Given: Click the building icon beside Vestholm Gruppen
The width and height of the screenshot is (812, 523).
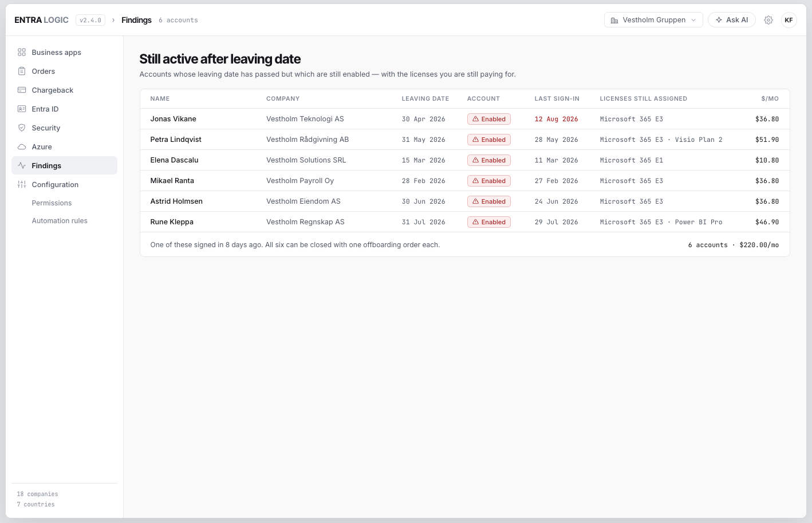Looking at the screenshot, I should pyautogui.click(x=614, y=20).
